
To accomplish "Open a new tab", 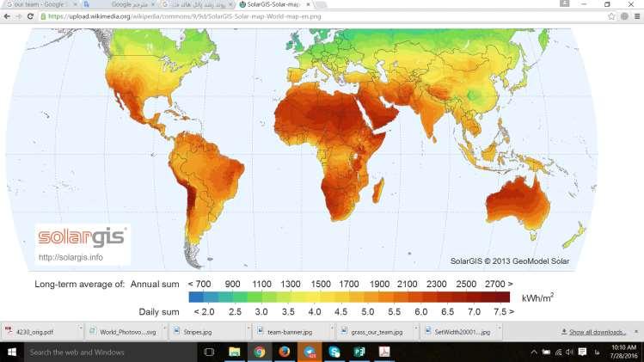I will point(322,4).
